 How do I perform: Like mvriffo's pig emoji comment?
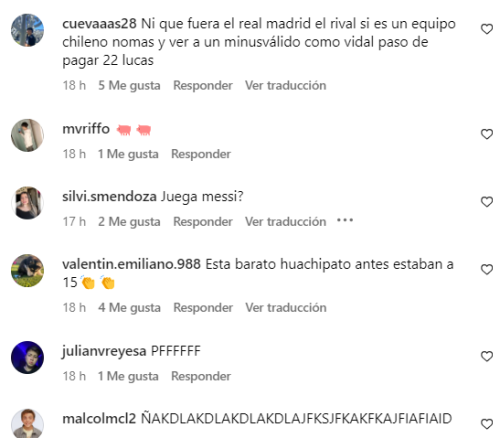coord(487,134)
